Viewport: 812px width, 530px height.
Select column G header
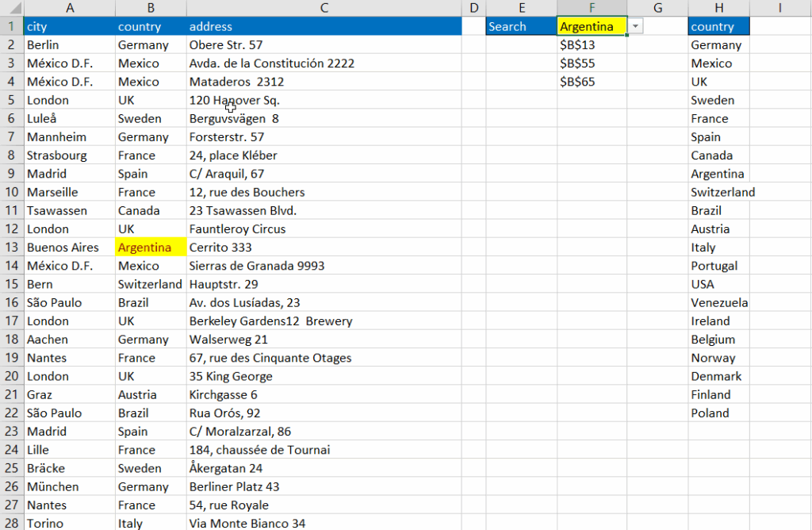[657, 8]
